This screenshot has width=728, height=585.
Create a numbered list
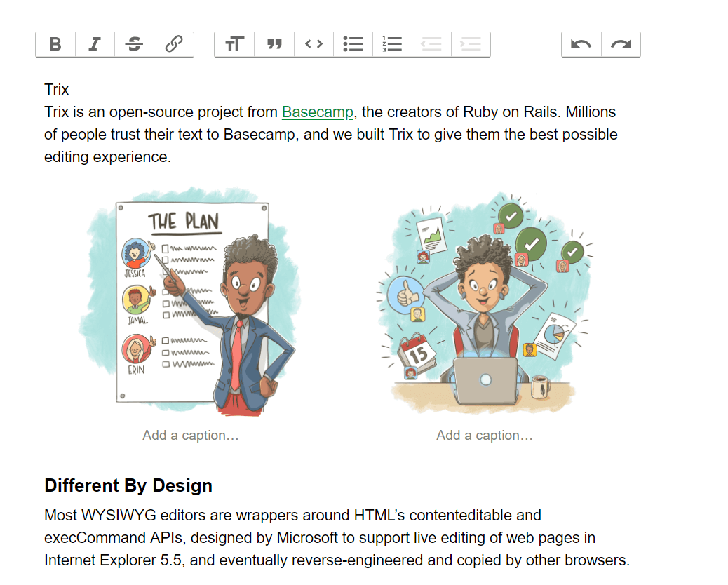(x=392, y=45)
